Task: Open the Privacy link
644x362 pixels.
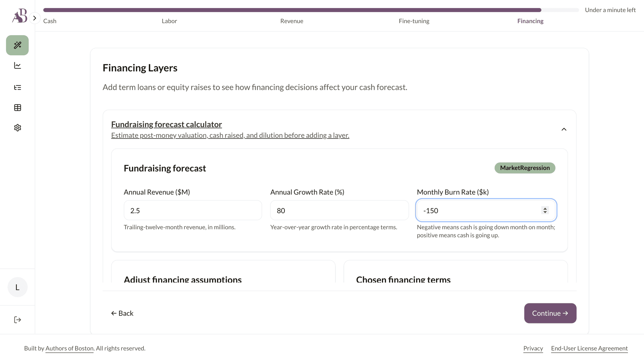Action: tap(533, 349)
